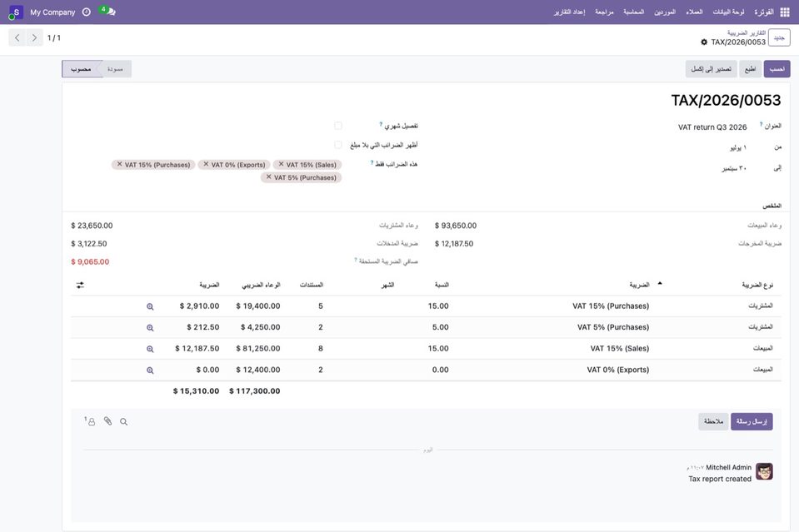Open details magnifier for VAT 5% (Purchases) row
The image size is (799, 532).
[x=150, y=328]
